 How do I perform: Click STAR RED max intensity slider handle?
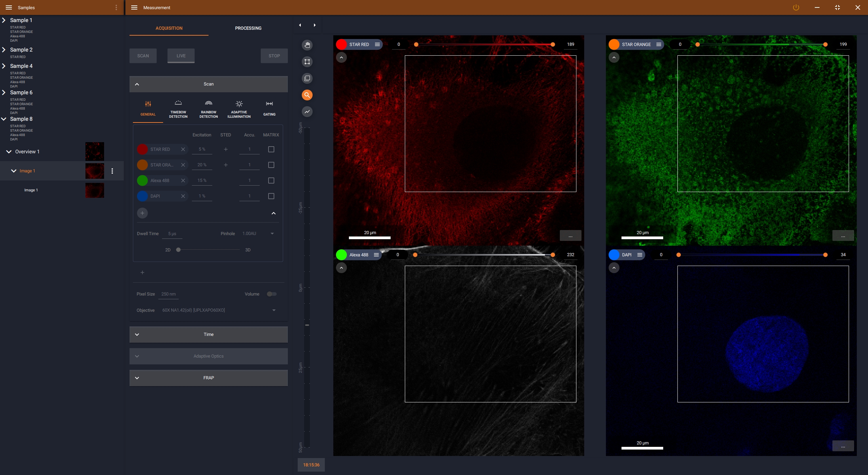pos(553,44)
